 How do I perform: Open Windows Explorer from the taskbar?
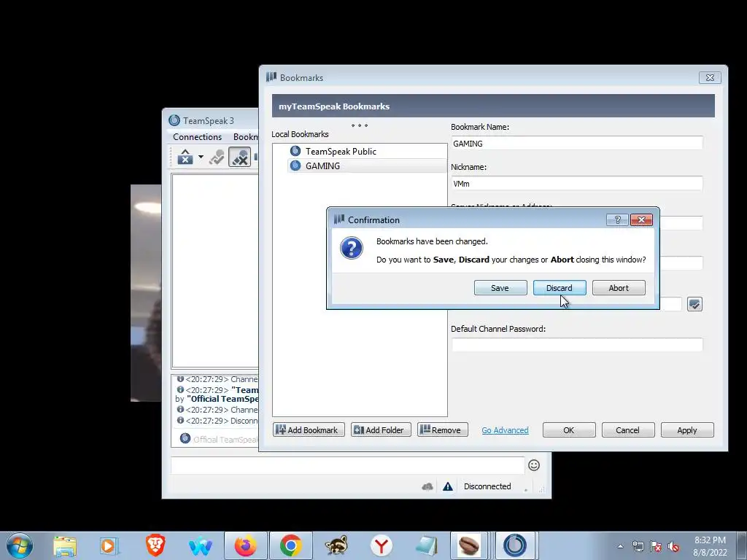65,545
